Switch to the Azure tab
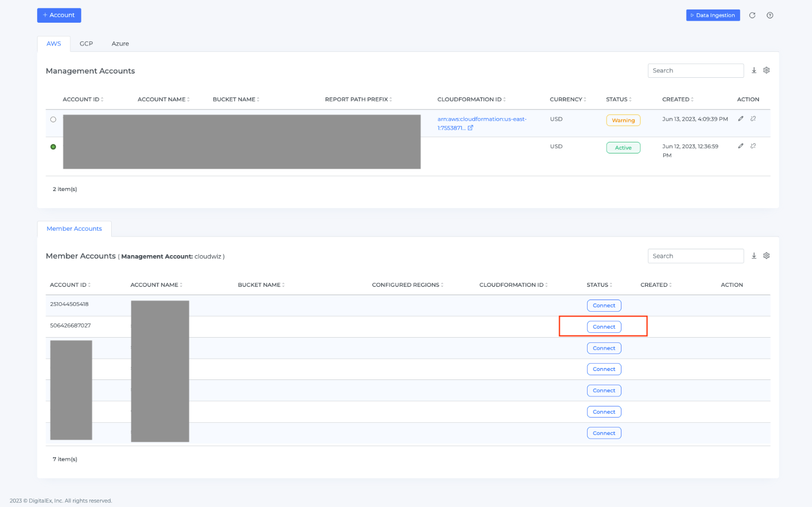The image size is (812, 507). (120, 44)
